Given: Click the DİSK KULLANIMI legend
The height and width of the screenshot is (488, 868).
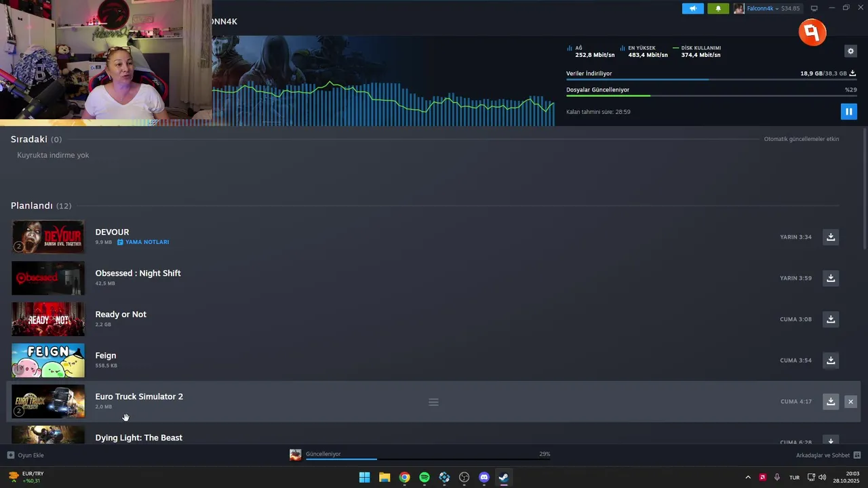Looking at the screenshot, I should pos(696,52).
